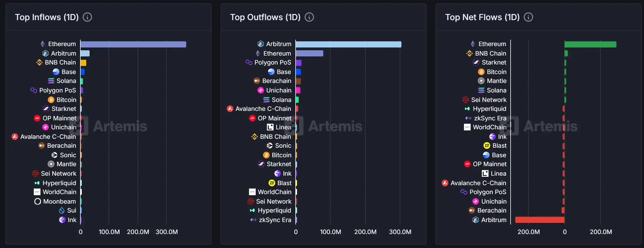
Task: Click the info icon beside Top Inflows (1D)
Action: click(x=87, y=17)
